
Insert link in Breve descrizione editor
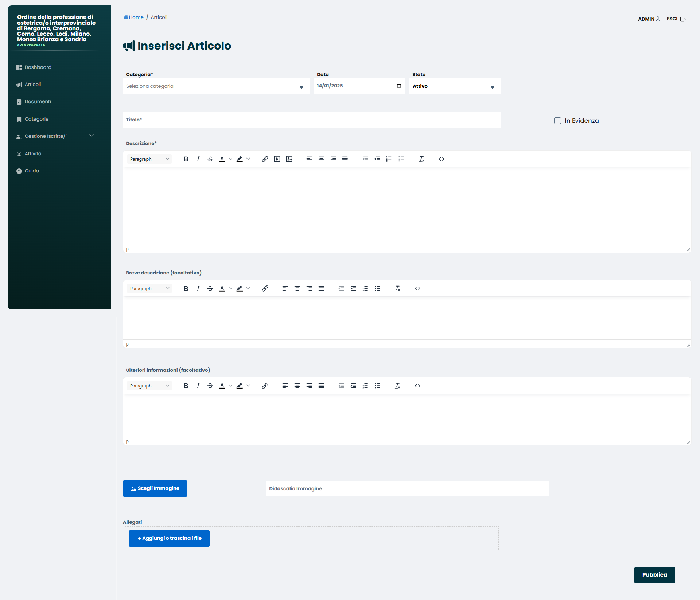[265, 288]
